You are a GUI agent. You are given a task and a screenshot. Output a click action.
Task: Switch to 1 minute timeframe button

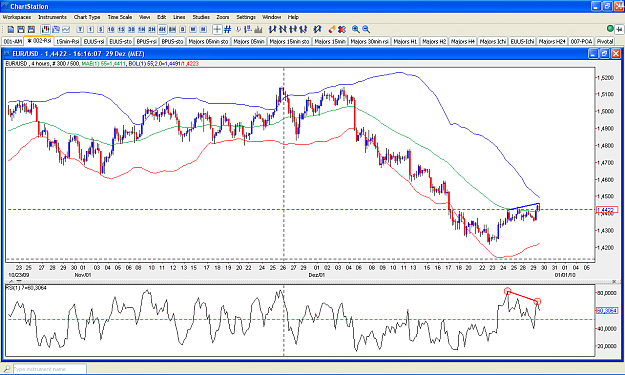(90, 29)
